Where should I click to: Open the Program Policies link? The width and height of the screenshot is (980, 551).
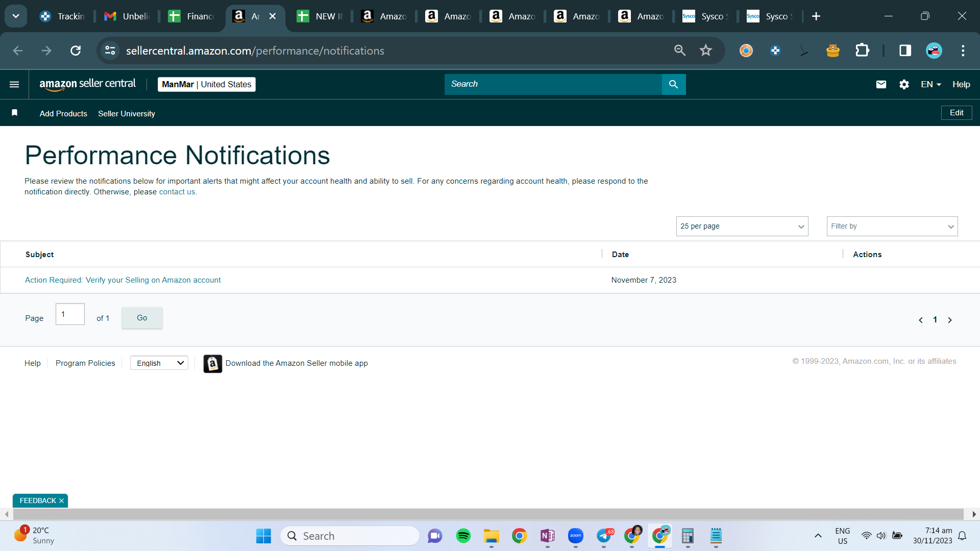[85, 363]
